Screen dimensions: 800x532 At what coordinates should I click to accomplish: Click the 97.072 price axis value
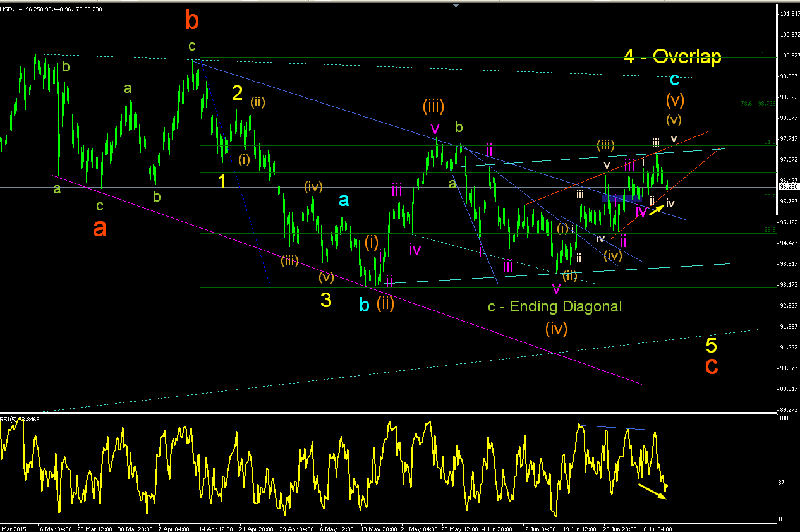point(789,160)
